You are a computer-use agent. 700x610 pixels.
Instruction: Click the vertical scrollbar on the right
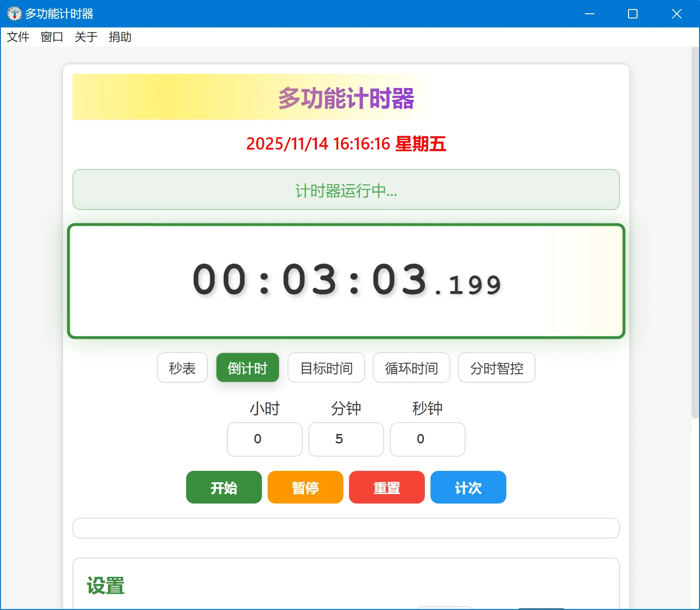[695, 232]
